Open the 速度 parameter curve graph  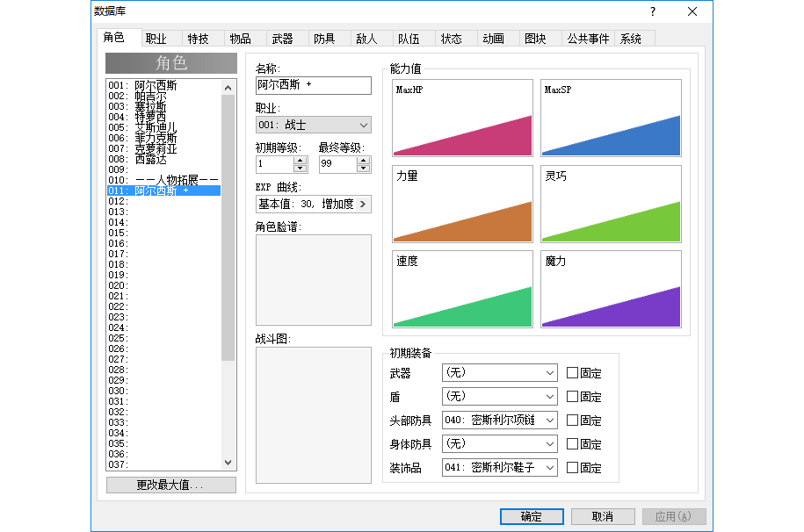click(x=462, y=289)
